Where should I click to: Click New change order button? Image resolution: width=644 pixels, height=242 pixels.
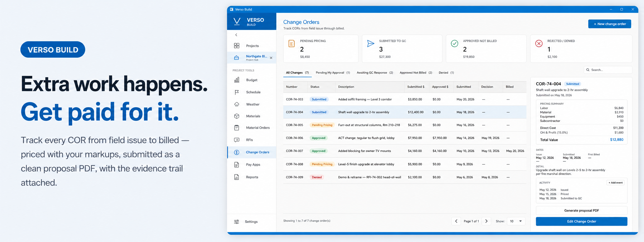click(x=609, y=24)
